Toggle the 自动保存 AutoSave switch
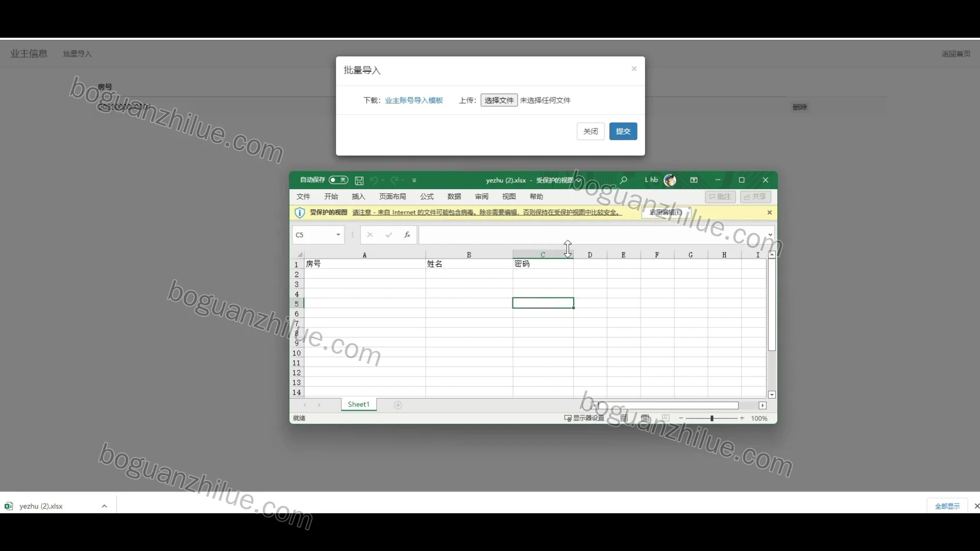The image size is (980, 551). [338, 180]
